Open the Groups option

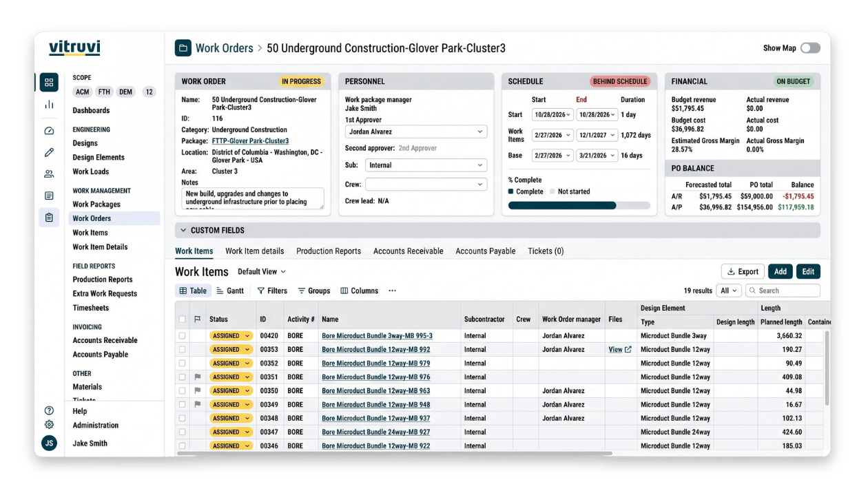313,291
